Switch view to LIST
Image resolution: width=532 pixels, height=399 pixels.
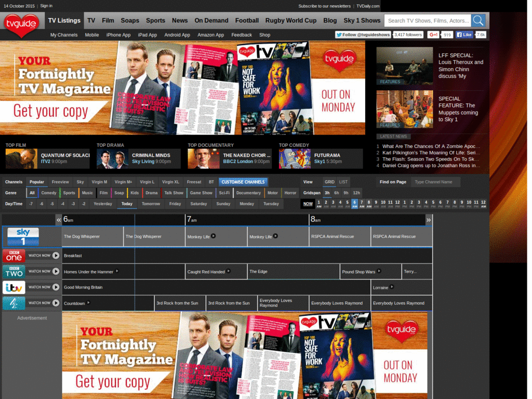tap(343, 182)
